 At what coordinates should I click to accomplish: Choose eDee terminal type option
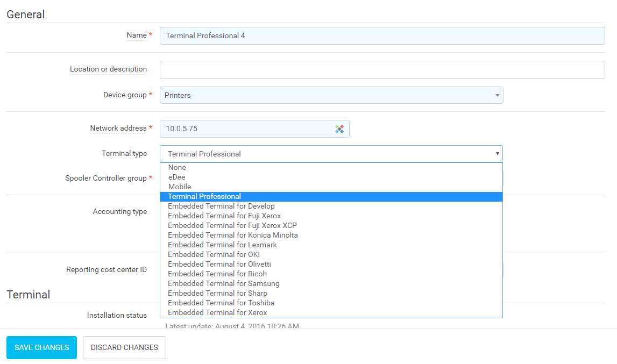click(x=176, y=177)
